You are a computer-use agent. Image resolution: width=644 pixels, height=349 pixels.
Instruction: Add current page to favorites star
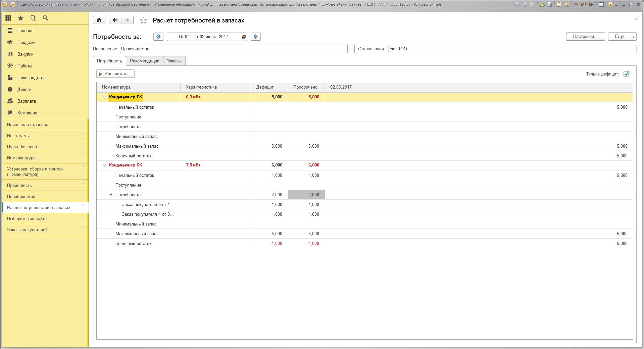click(143, 20)
